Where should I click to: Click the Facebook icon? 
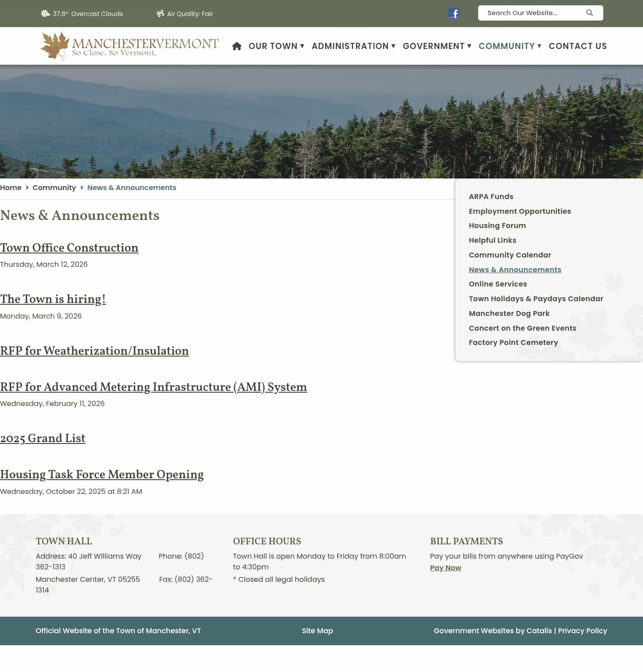[x=454, y=13]
